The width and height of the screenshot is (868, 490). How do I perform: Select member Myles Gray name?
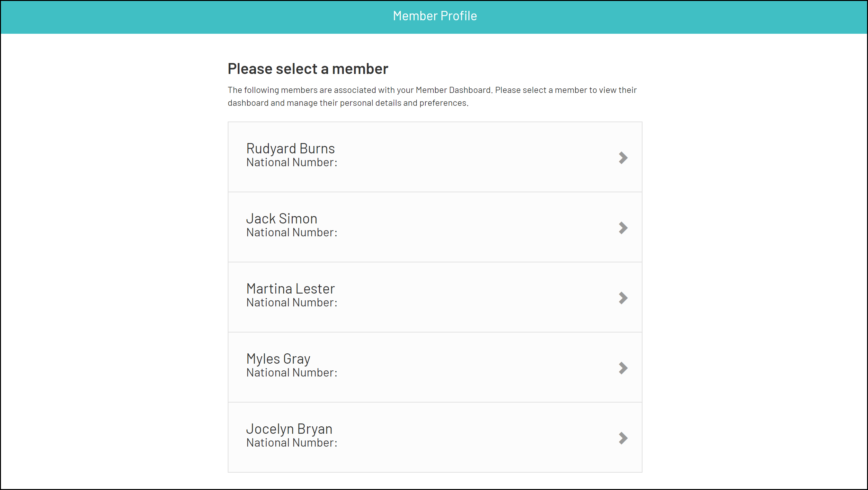[278, 359]
